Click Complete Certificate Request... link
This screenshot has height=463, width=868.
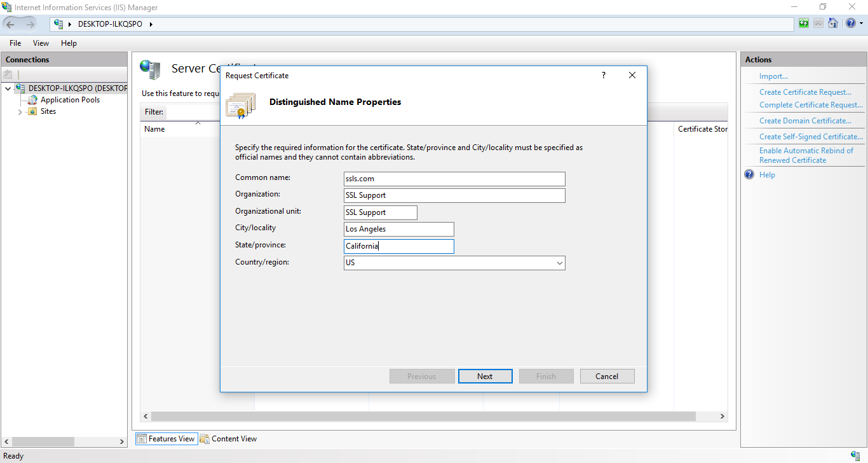(811, 105)
